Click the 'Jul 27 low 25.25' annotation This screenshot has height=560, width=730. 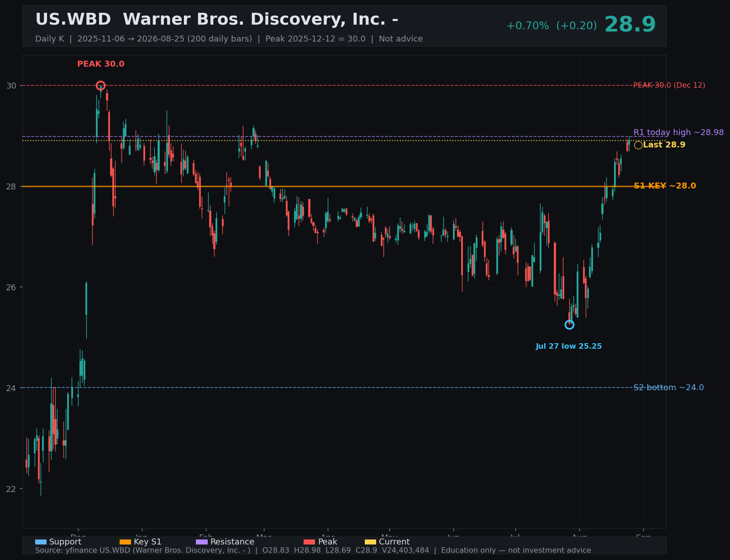tap(569, 346)
